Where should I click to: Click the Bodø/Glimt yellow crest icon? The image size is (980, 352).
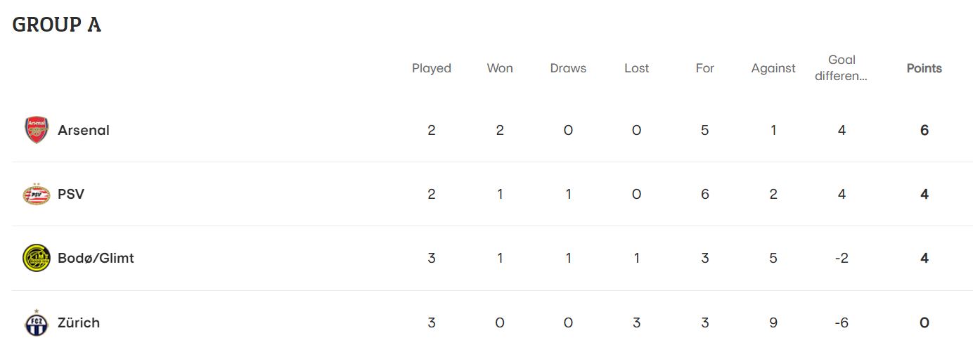pos(37,258)
